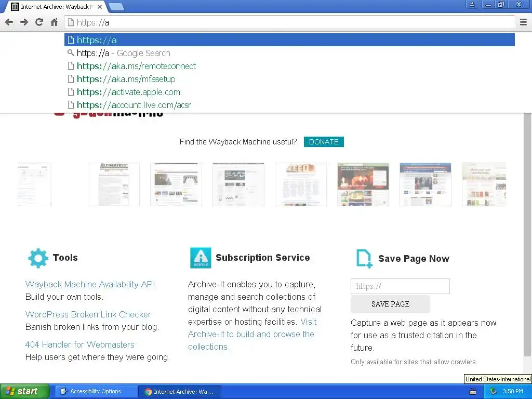Switch to Accessibility Options taskbar window
The image size is (532, 399).
point(96,392)
